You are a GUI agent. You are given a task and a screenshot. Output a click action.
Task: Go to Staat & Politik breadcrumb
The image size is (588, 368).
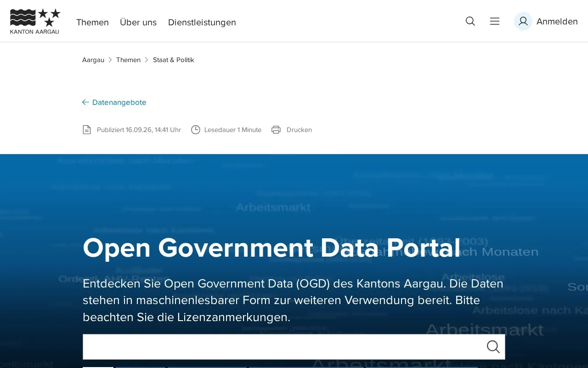[x=174, y=60]
